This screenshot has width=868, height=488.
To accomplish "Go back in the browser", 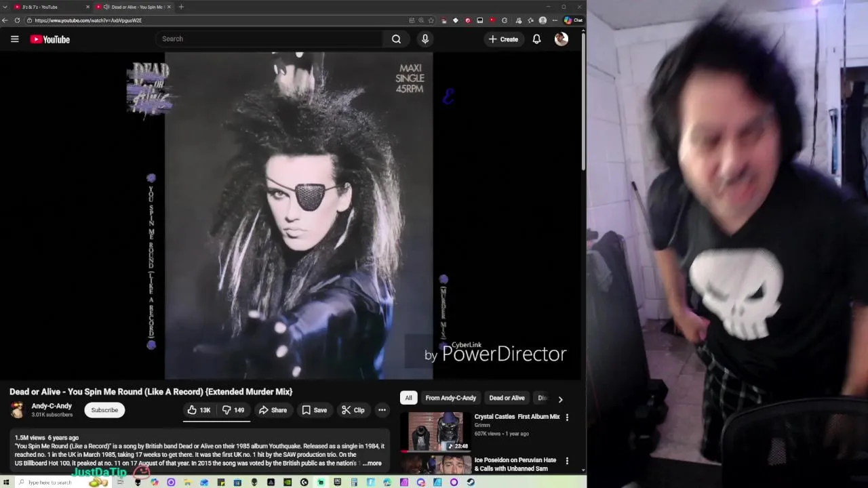I will tap(5, 20).
